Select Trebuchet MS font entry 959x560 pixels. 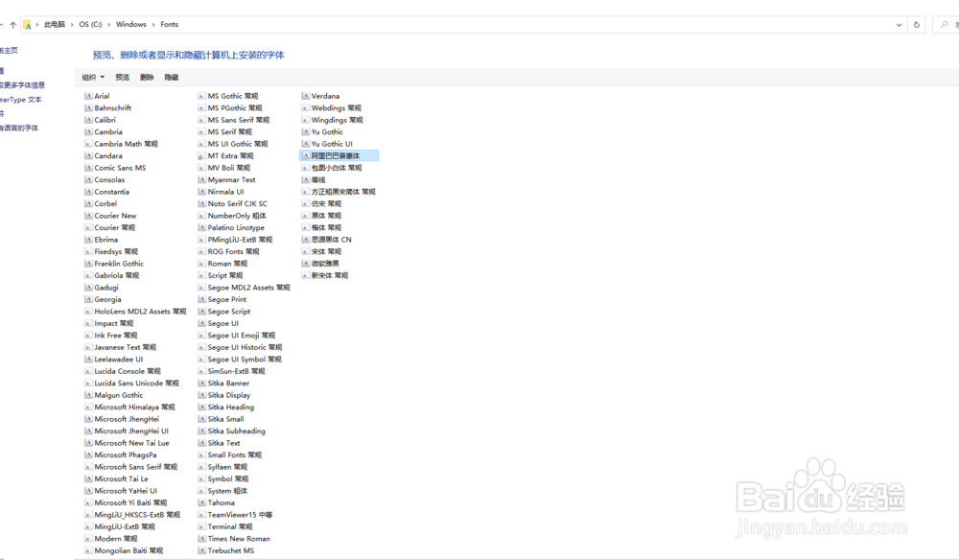click(x=230, y=550)
